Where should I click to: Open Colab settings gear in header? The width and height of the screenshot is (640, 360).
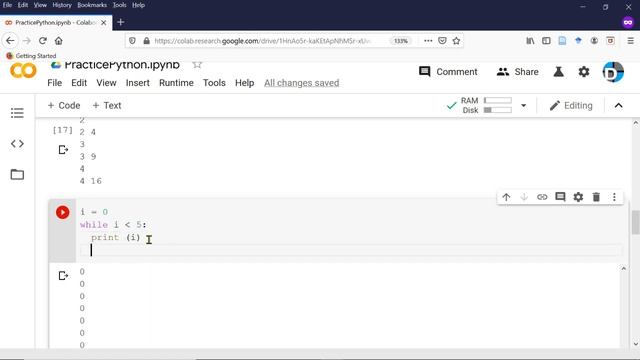coord(584,72)
